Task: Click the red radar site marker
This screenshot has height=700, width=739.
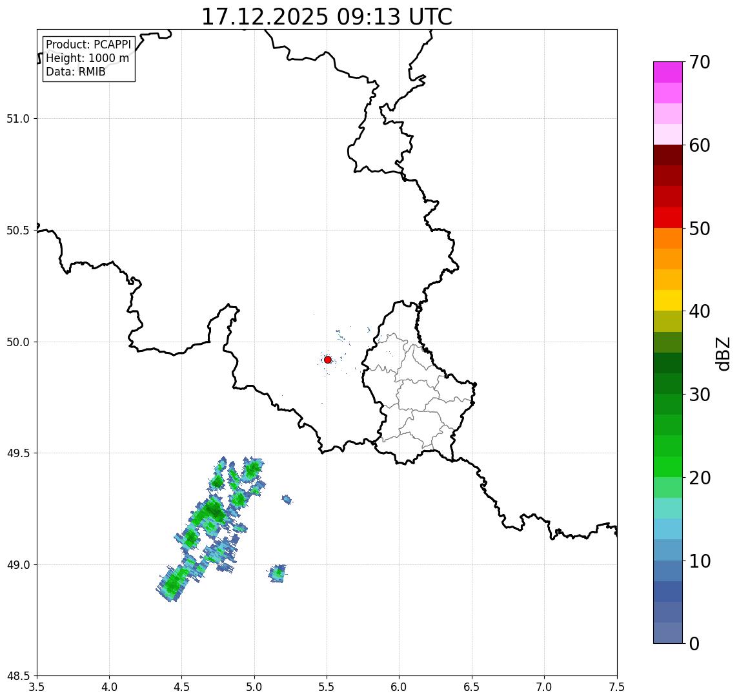Action: point(328,360)
